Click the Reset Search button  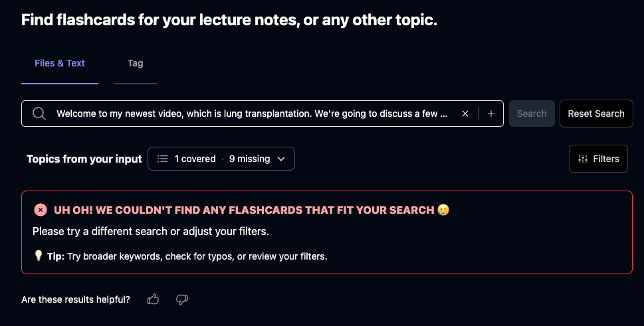click(596, 114)
